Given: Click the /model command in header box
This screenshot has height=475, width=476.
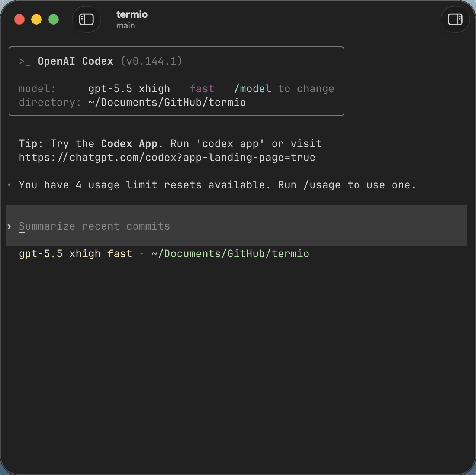Looking at the screenshot, I should [x=253, y=89].
